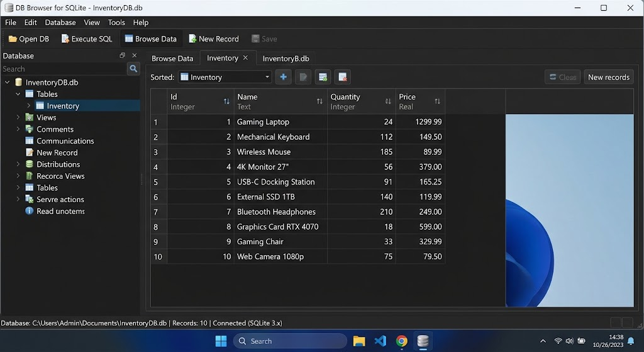The height and width of the screenshot is (352, 644).
Task: Open the notification bell in the tray
Action: click(x=631, y=341)
